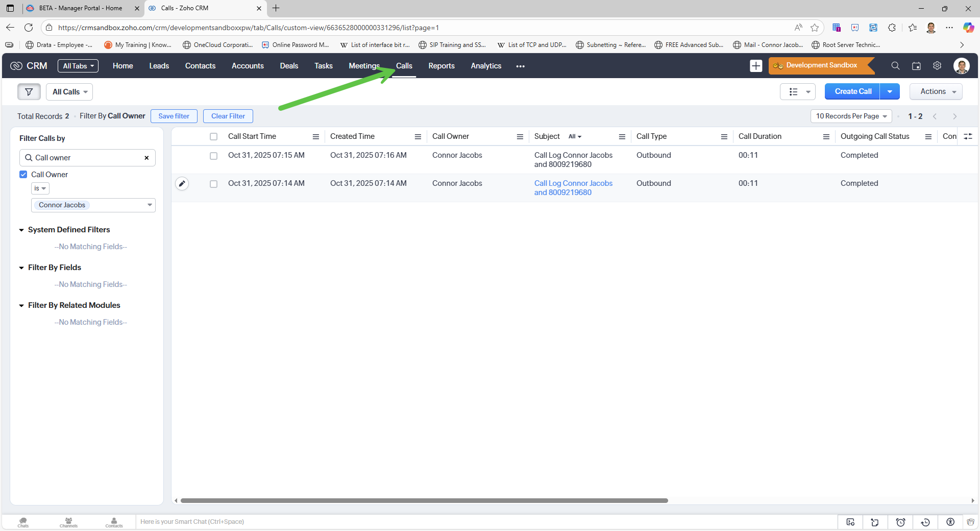Screen dimensions: 980x531
Task: Tick the checkbox for 07:15 AM call row
Action: pyautogui.click(x=213, y=156)
